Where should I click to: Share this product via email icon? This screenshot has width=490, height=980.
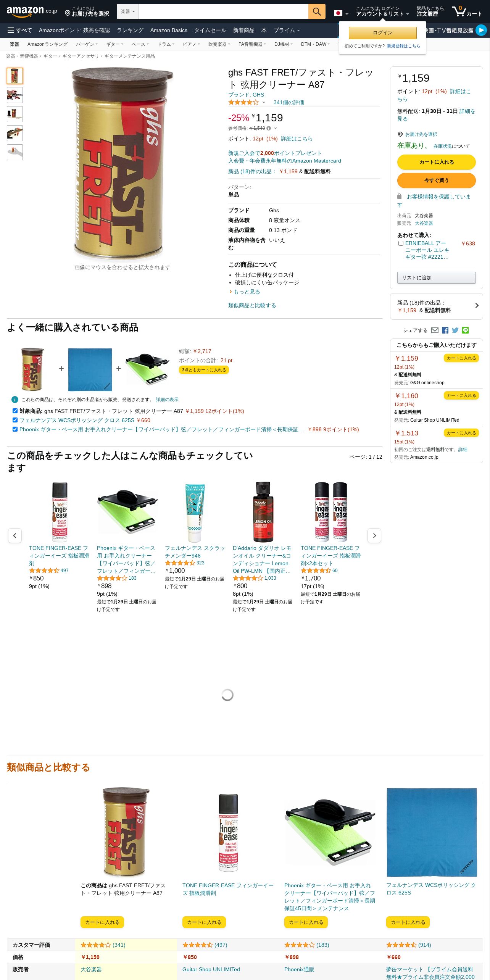point(435,330)
